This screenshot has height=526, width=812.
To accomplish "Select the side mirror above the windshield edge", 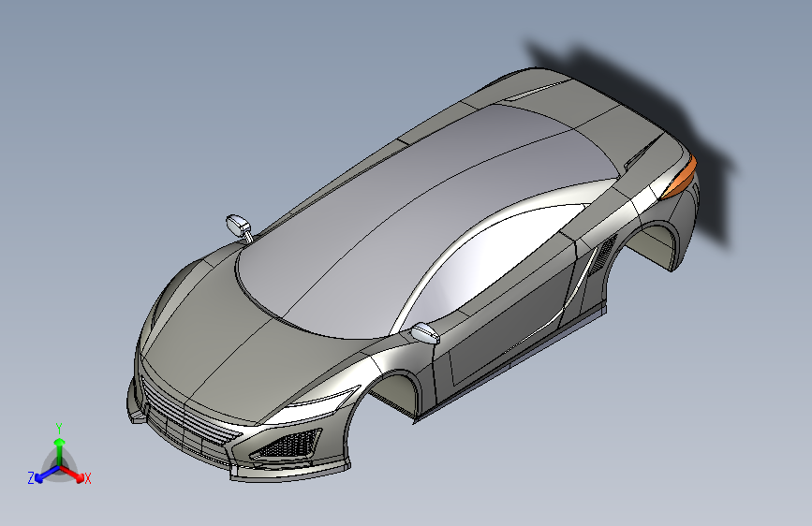I will point(238,226).
